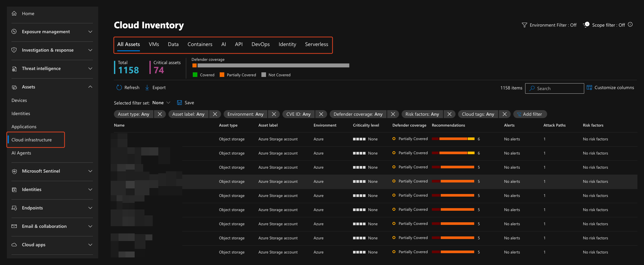Viewport: 644px width, 265px height.
Task: Click the Scope filter info icon
Action: [630, 25]
